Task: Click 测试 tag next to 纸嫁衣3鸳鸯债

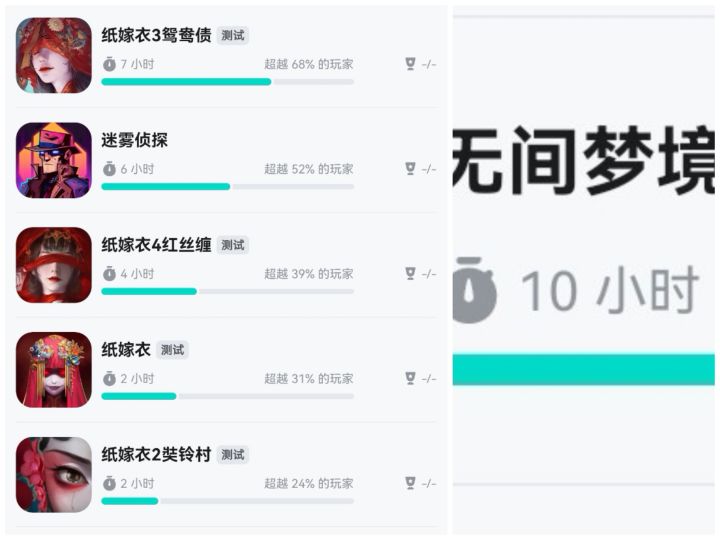Action: point(233,36)
